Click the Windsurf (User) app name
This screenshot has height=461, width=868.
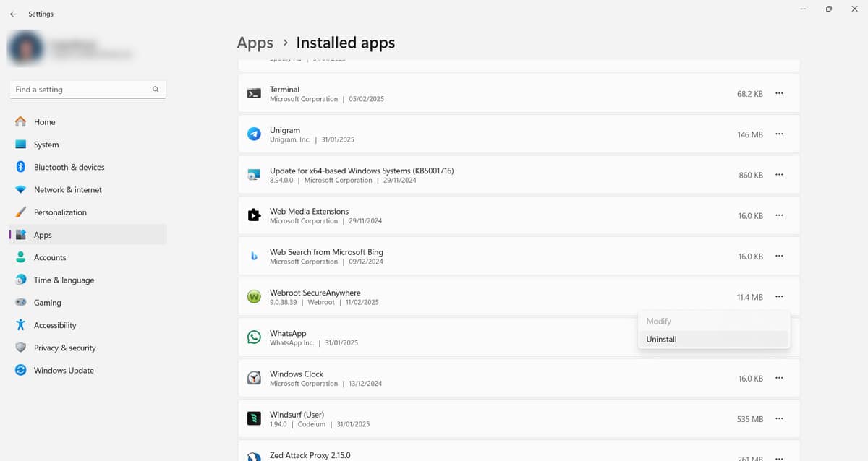297,415
